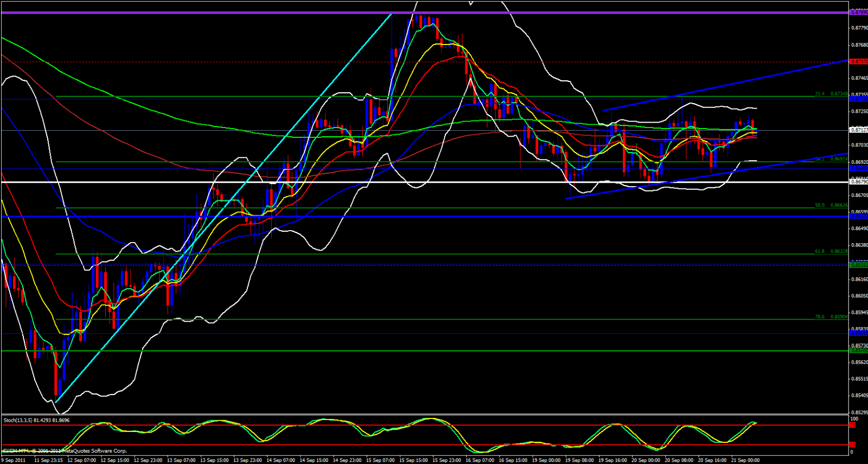Select the stochastic 75 level tag
The image size is (868, 464).
[852, 425]
